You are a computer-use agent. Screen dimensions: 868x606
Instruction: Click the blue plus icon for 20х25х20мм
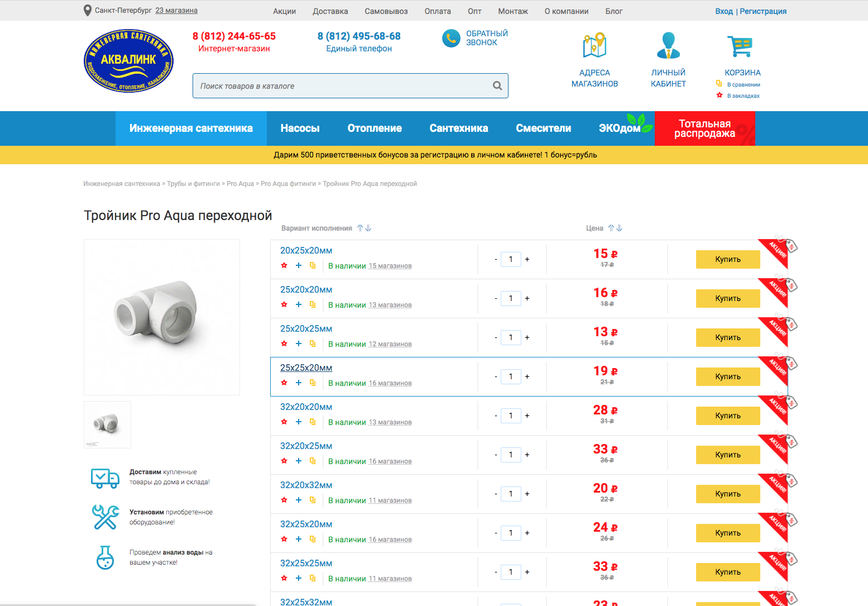(x=299, y=265)
